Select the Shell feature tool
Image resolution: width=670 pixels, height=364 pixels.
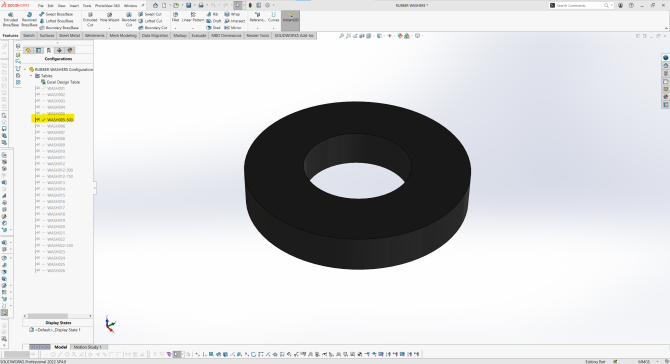coord(214,27)
